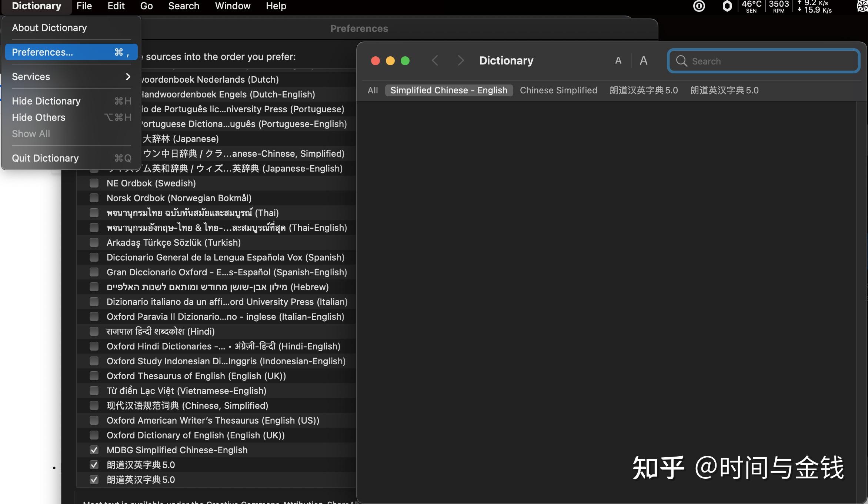868x504 pixels.
Task: Enable Oxford Dictionary of English (UK) checkbox
Action: tap(94, 435)
